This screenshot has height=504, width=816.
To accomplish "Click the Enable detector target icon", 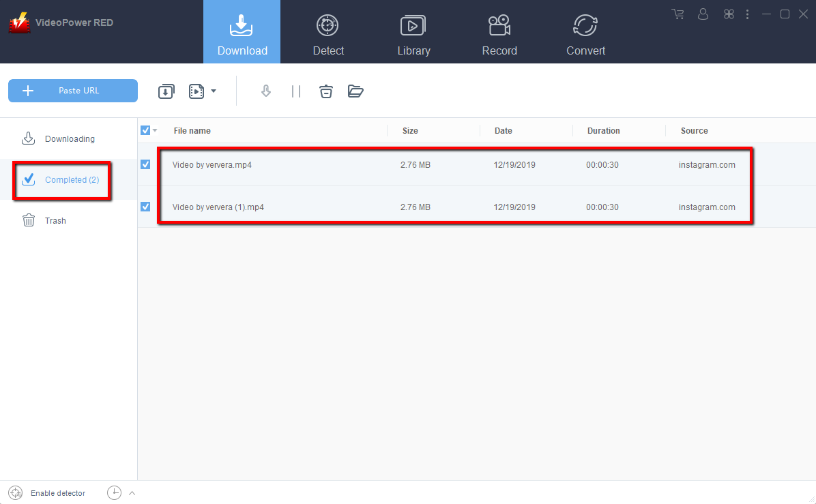I will click(x=16, y=492).
